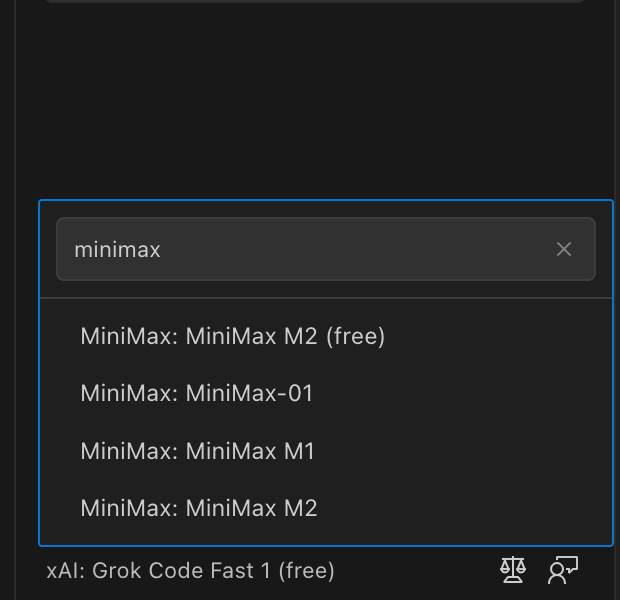Screen dimensions: 620x600
Task: Pick the MiniMax: MiniMax M1 option
Action: [326, 451]
